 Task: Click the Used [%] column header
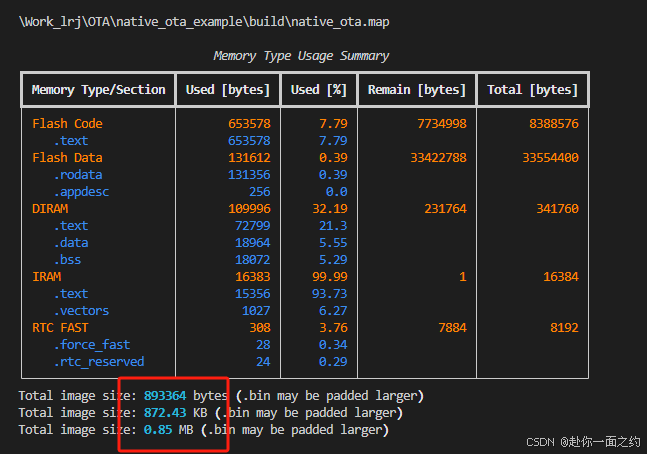point(319,90)
